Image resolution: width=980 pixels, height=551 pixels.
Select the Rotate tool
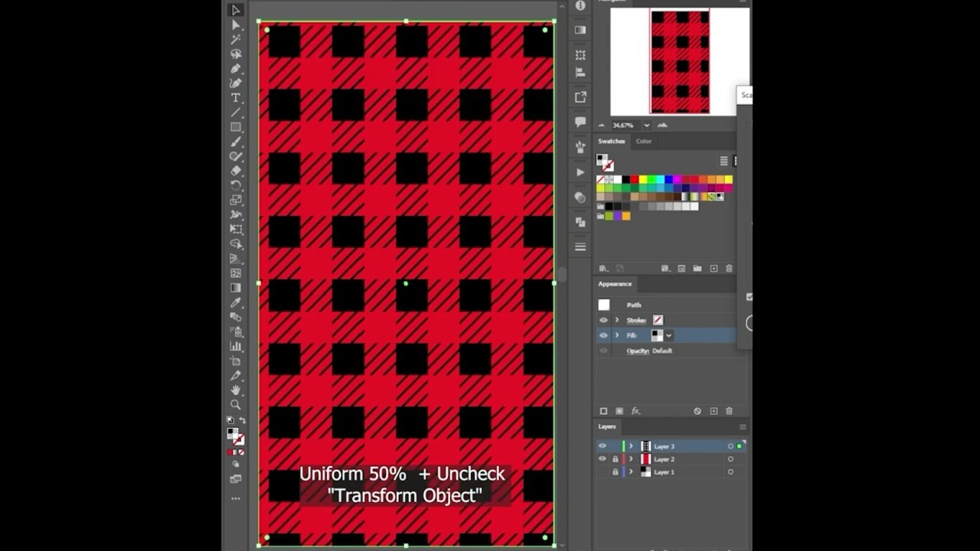tap(236, 185)
